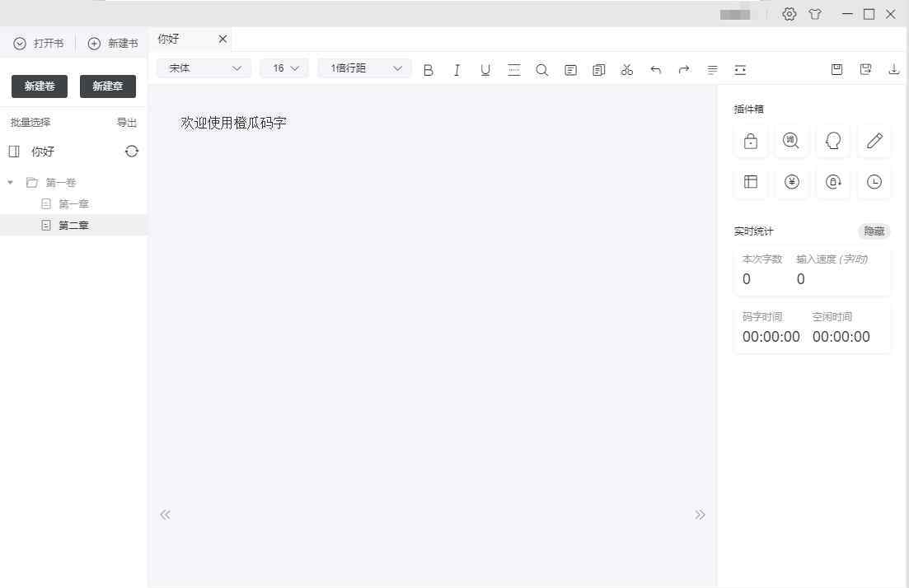Open settings with the gear icon
The height and width of the screenshot is (588, 909).
coord(789,15)
